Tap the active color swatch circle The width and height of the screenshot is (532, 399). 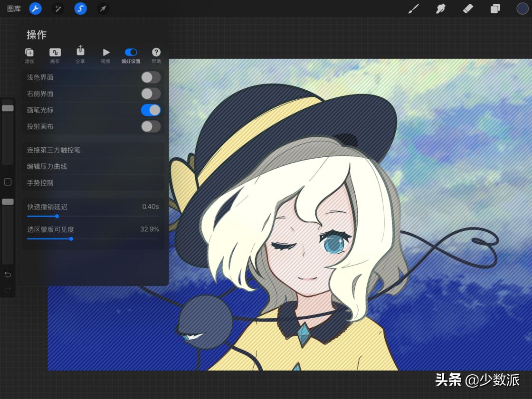522,9
